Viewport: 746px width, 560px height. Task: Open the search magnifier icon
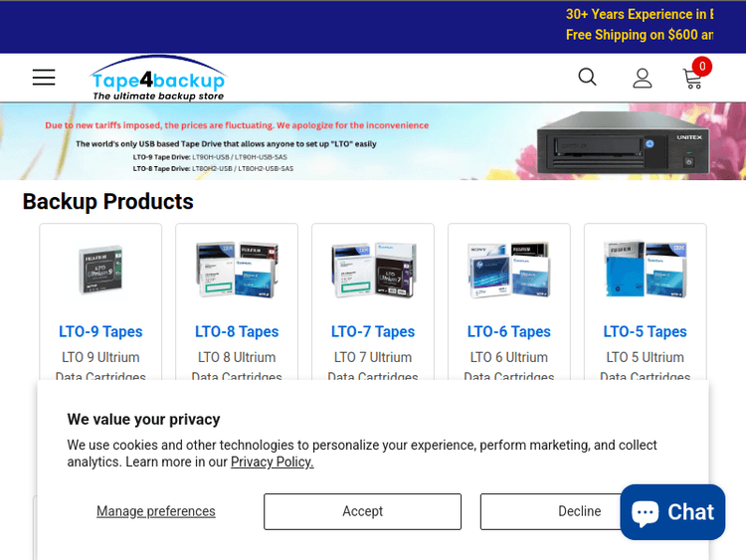click(587, 77)
